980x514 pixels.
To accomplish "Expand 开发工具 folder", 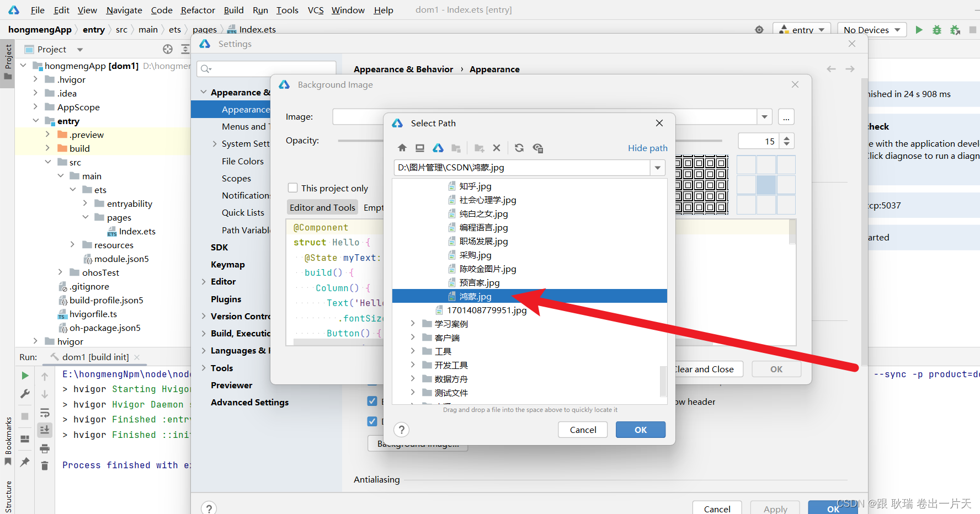I will coord(413,365).
